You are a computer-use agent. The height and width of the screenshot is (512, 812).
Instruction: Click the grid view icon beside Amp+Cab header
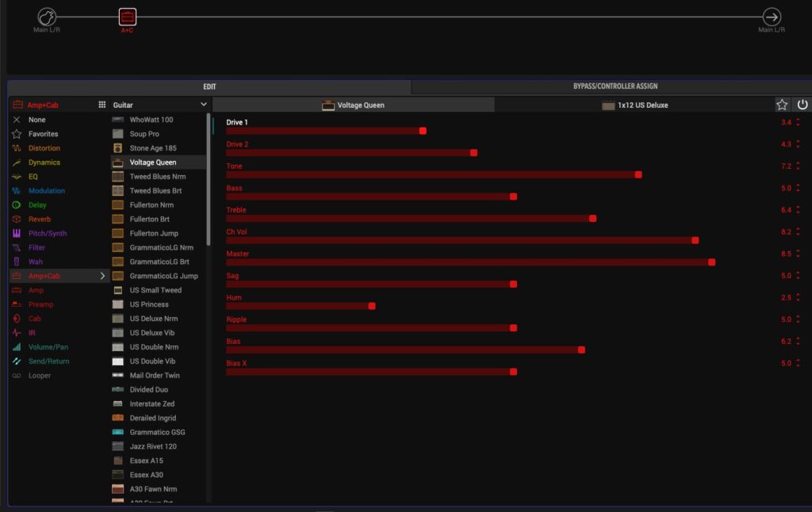(101, 105)
